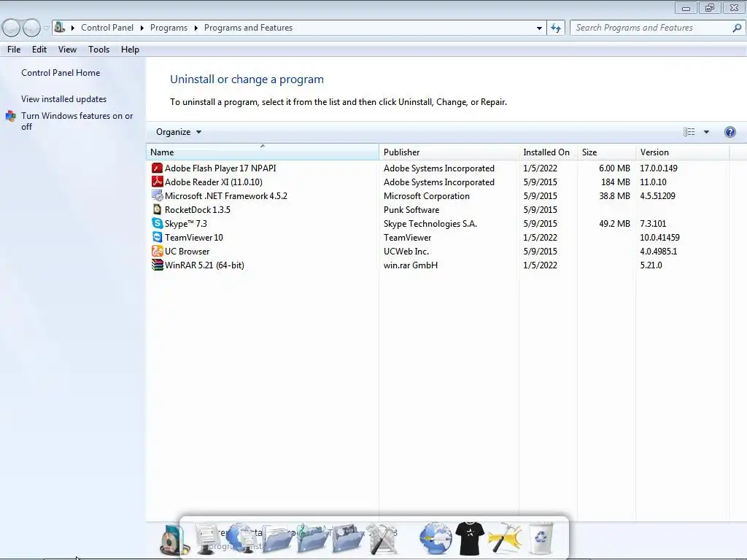The image size is (747, 560).
Task: Open the black t-shirt dock icon
Action: click(x=470, y=538)
